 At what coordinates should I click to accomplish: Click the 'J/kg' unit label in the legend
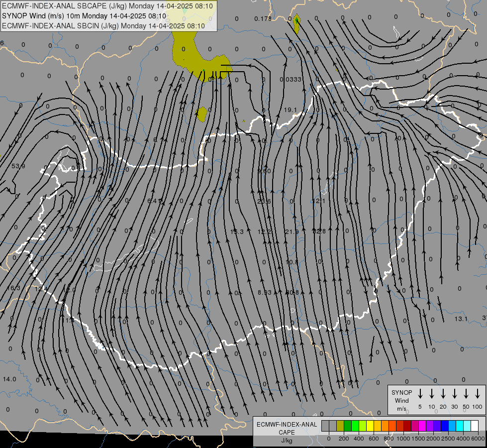click(287, 441)
